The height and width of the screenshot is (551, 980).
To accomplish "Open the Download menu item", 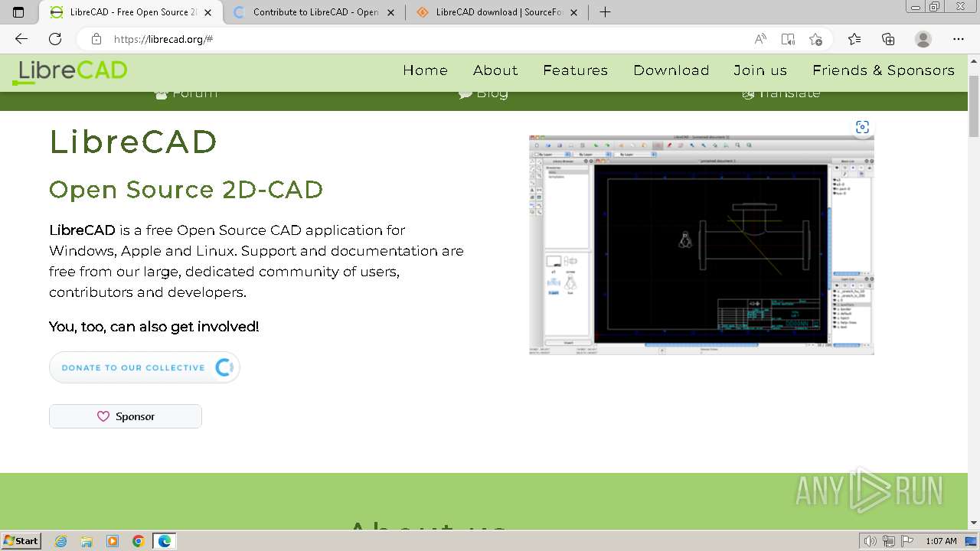I will [x=671, y=70].
